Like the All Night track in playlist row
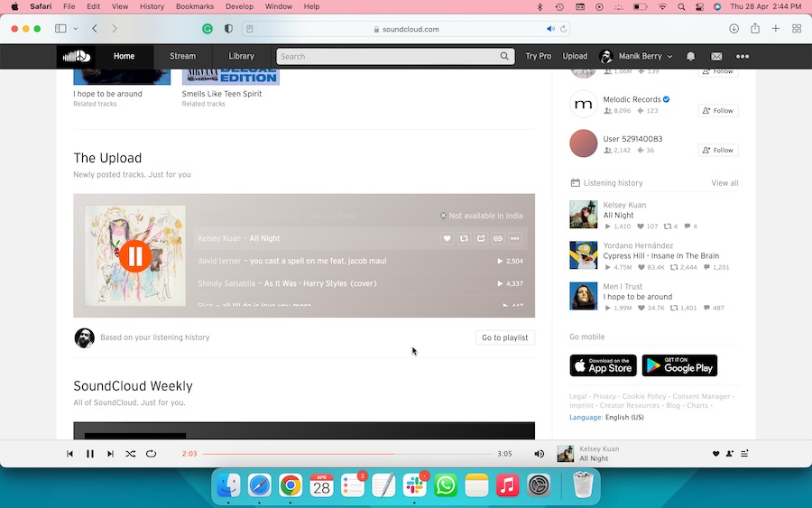 click(x=447, y=238)
